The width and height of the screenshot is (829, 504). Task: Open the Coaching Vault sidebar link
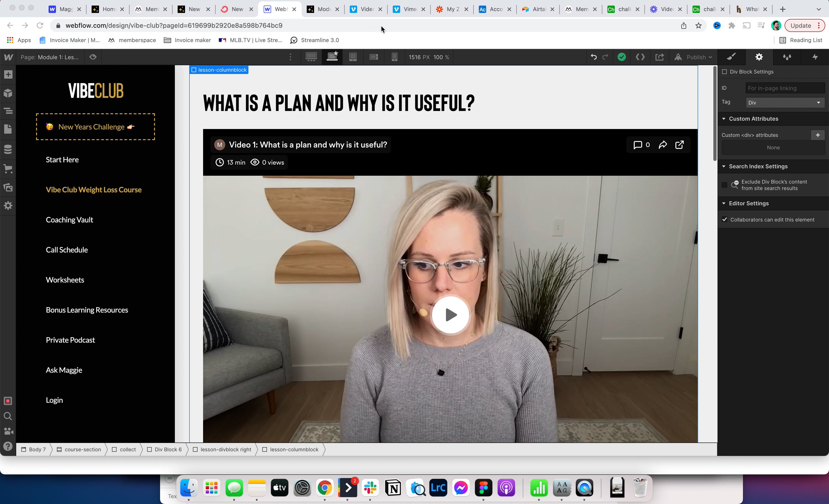[x=69, y=220]
